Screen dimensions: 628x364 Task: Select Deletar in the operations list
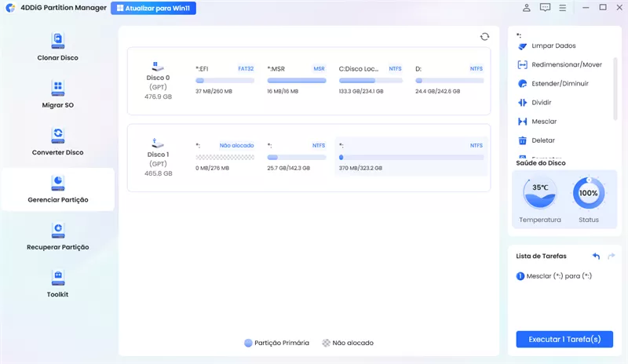pos(542,140)
